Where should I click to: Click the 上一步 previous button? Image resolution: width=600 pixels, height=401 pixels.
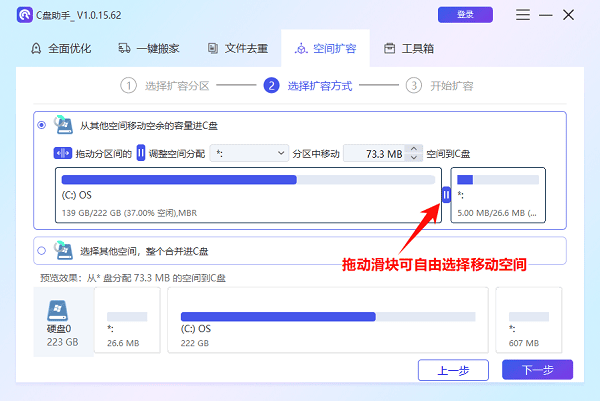(453, 370)
